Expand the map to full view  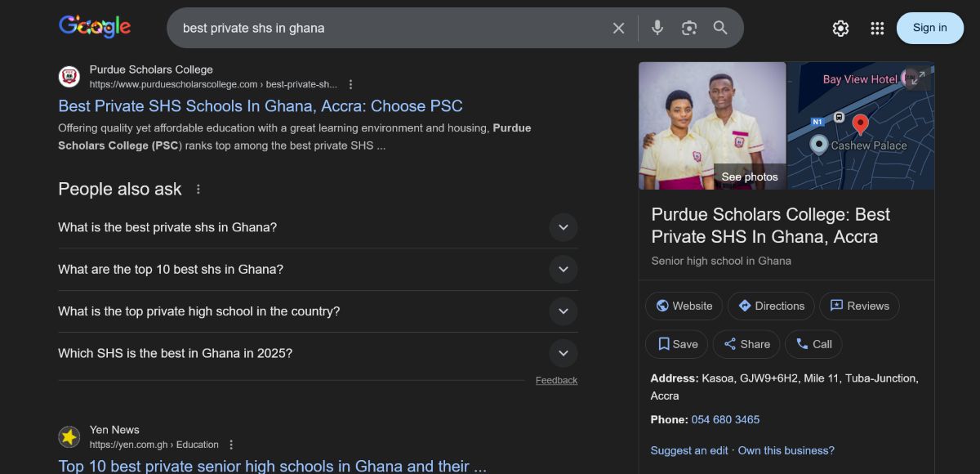pos(918,78)
